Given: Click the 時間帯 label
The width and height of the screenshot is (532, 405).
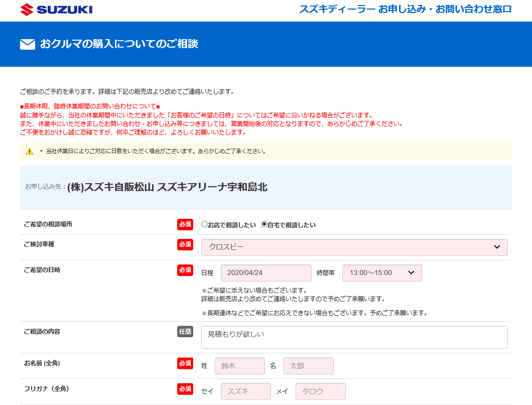Looking at the screenshot, I should 325,273.
